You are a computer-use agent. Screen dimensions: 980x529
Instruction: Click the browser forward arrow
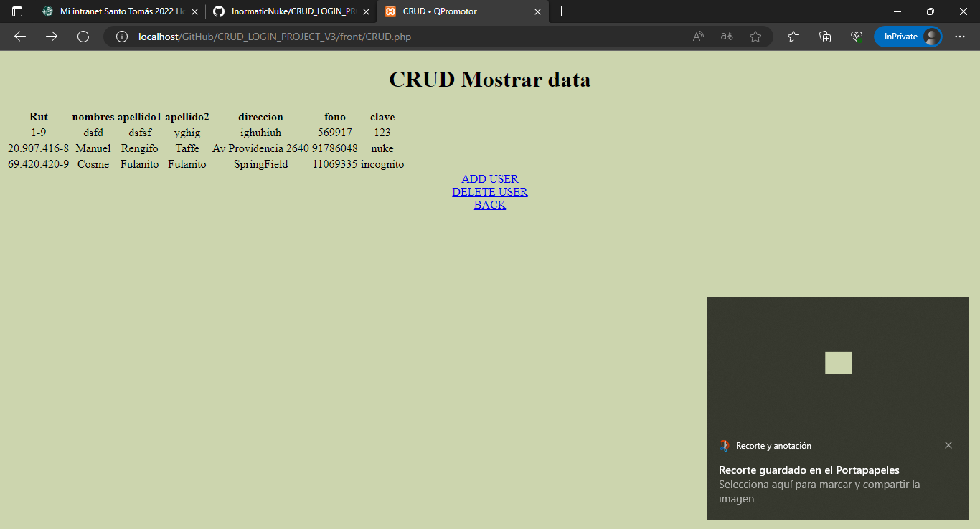pyautogui.click(x=51, y=37)
